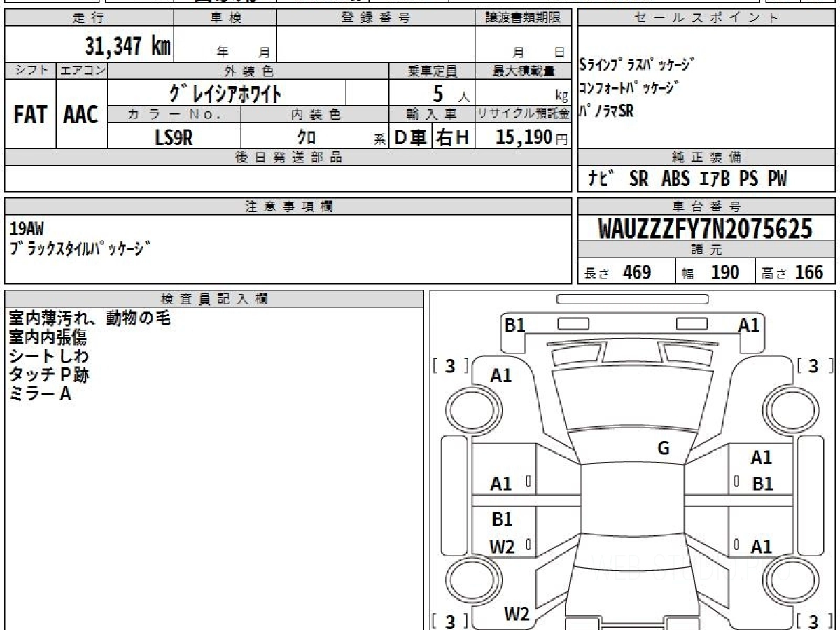Select エアB in genuine equipment row
Image resolution: width=840 pixels, height=630 pixels.
[x=714, y=179]
